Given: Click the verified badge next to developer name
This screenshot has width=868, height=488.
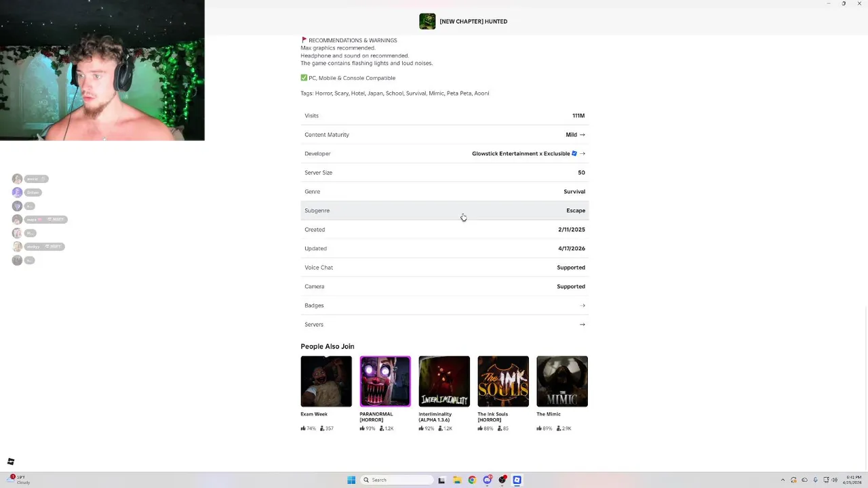Looking at the screenshot, I should click(x=574, y=153).
